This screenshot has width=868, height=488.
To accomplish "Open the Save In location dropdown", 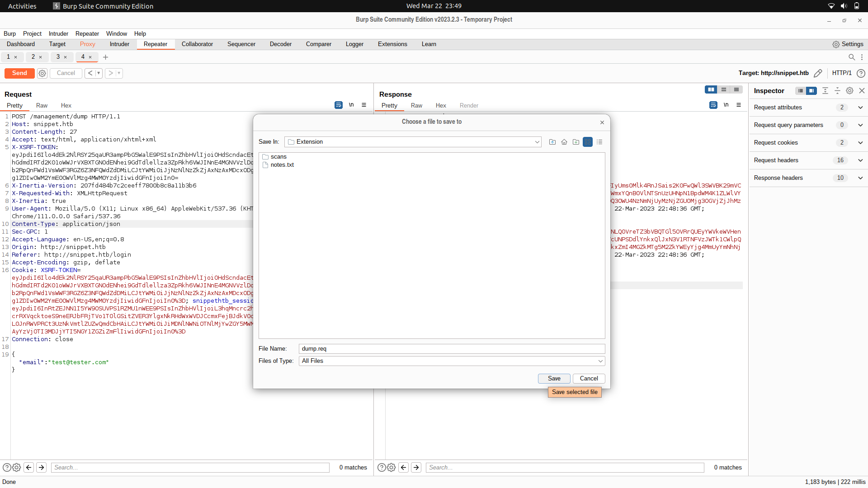I will coord(536,141).
